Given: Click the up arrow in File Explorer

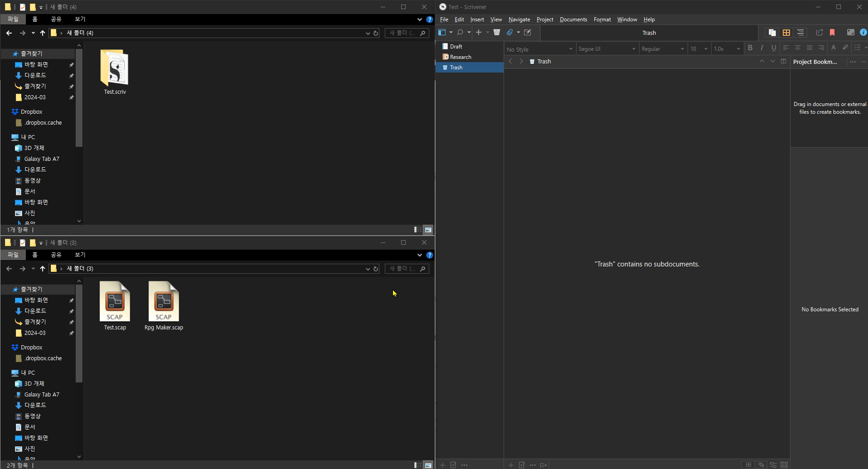Looking at the screenshot, I should coord(42,33).
